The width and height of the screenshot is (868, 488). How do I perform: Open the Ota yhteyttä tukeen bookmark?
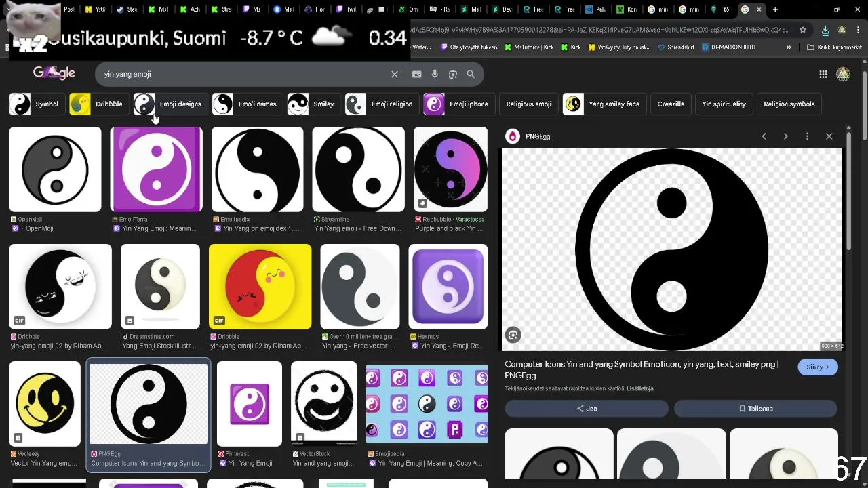[x=468, y=47]
